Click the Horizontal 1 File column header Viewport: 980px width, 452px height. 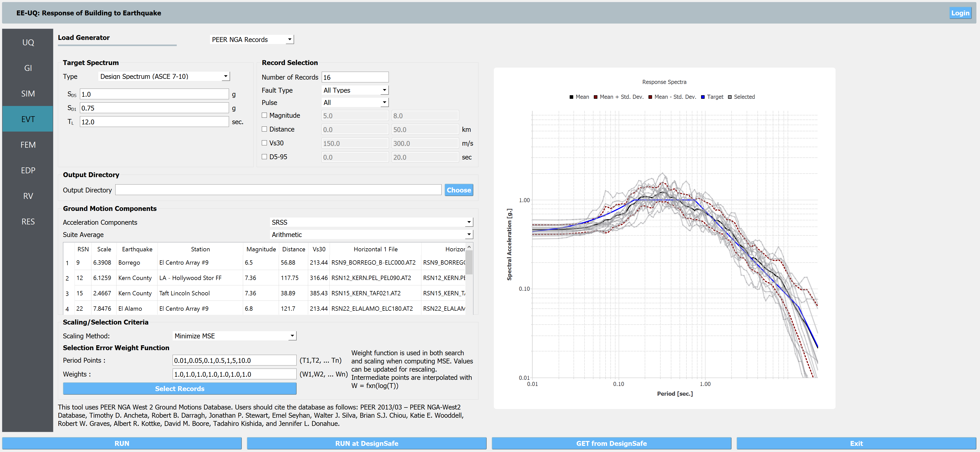(x=376, y=249)
